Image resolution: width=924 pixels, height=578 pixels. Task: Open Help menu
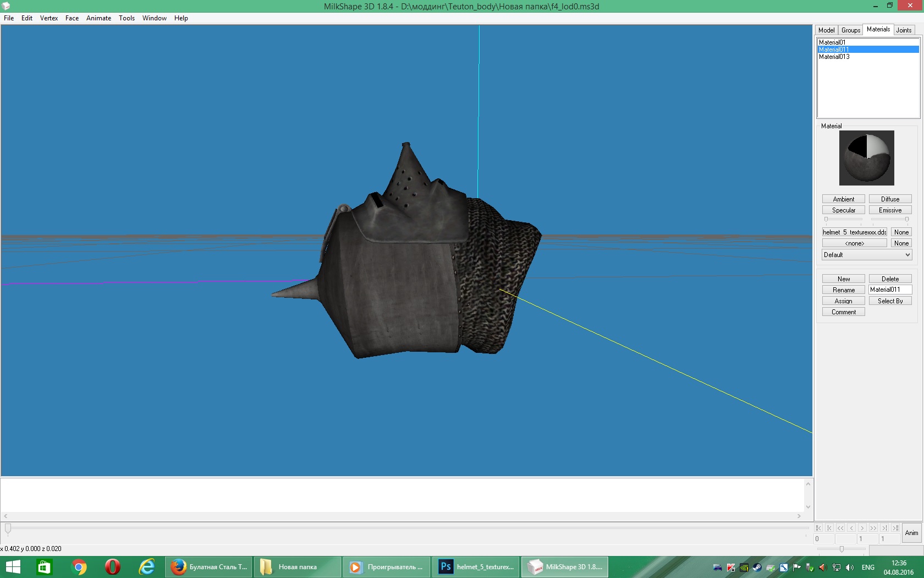click(182, 18)
